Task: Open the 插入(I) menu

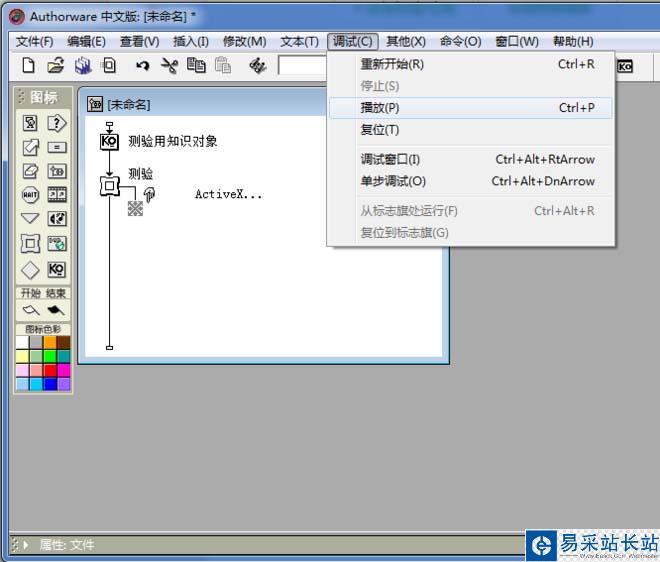Action: click(x=191, y=42)
